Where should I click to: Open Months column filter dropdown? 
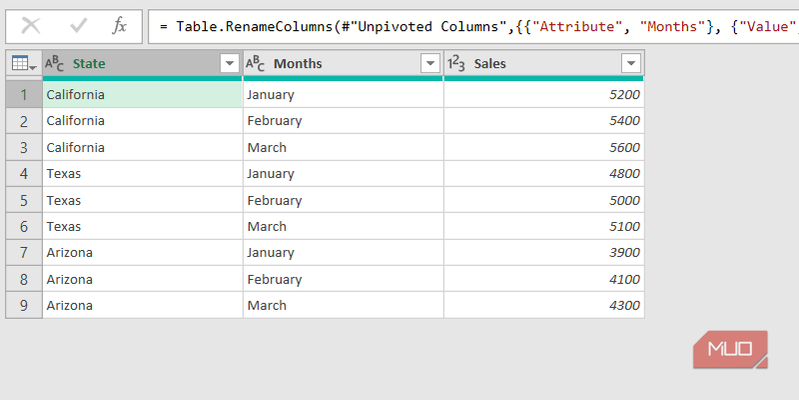click(430, 64)
